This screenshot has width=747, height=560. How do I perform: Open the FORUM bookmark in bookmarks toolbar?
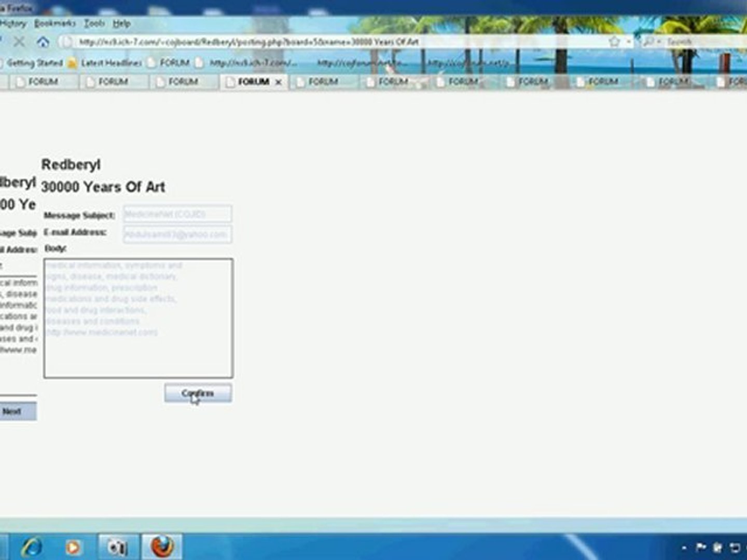pos(169,63)
